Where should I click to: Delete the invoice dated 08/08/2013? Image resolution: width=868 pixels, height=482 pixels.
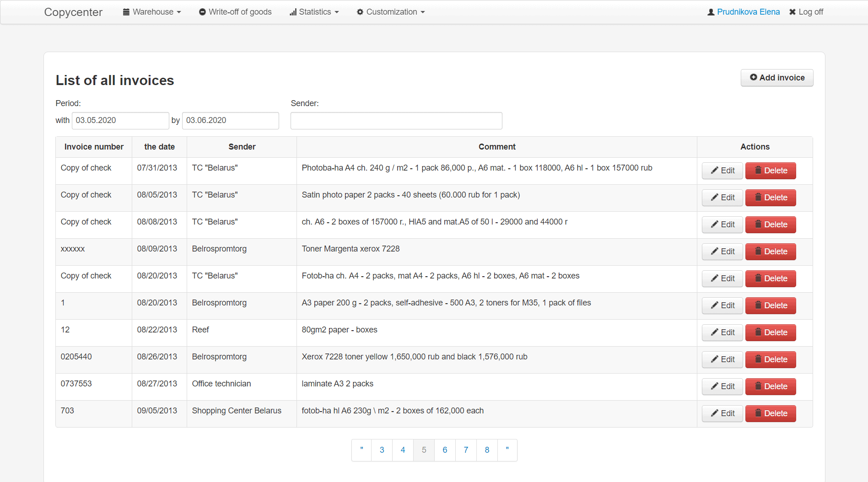click(x=771, y=225)
